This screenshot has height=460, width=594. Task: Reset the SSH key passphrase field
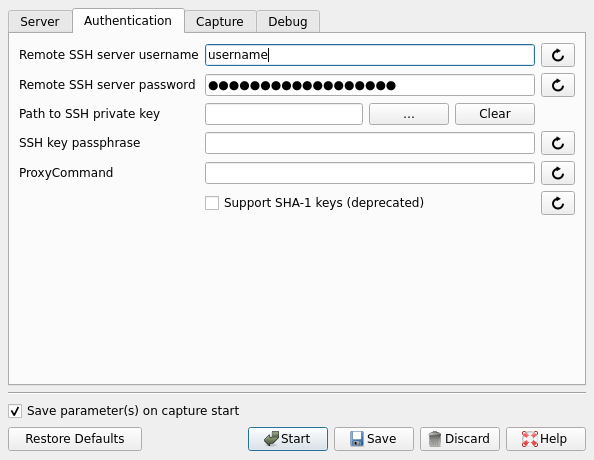click(558, 143)
